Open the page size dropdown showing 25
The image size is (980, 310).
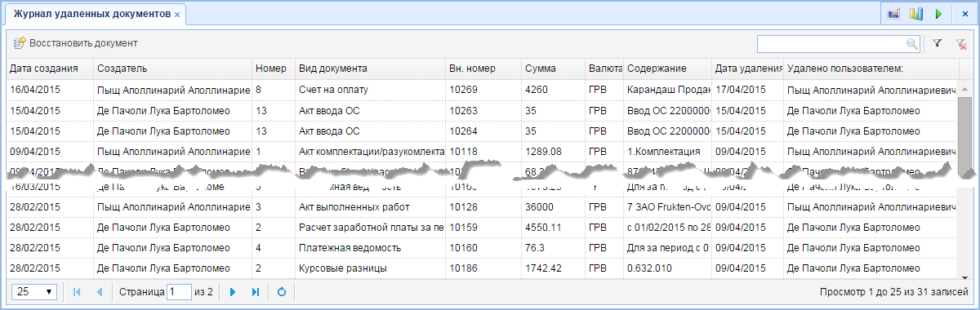click(x=33, y=292)
